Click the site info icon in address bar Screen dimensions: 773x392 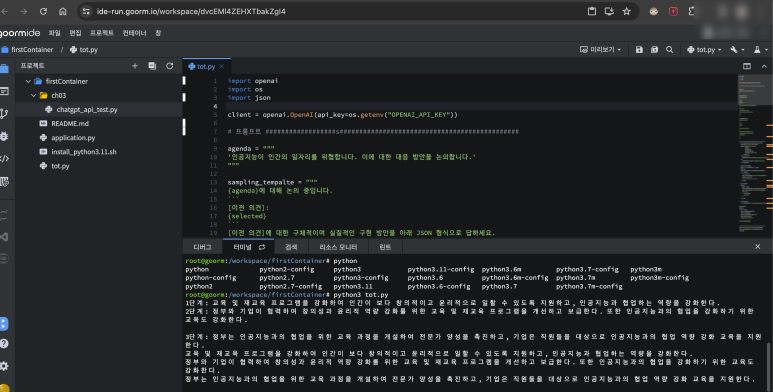click(x=86, y=11)
